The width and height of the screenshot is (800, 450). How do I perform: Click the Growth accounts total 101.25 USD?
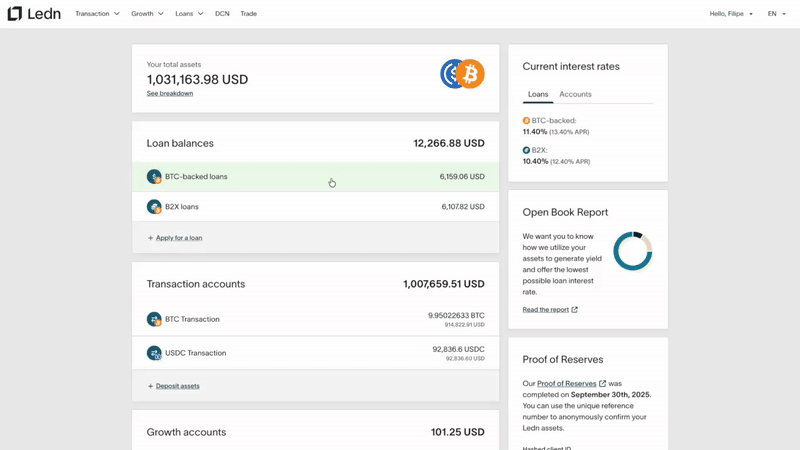tap(458, 432)
